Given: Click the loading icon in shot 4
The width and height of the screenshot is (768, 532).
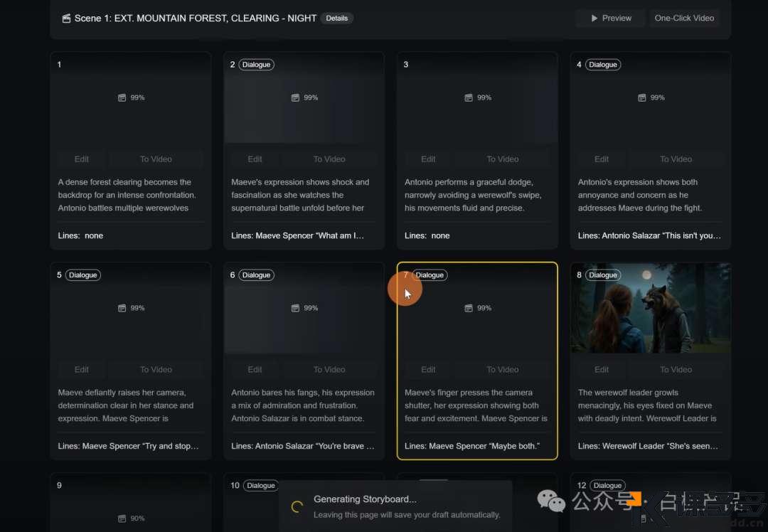Looking at the screenshot, I should coord(641,97).
